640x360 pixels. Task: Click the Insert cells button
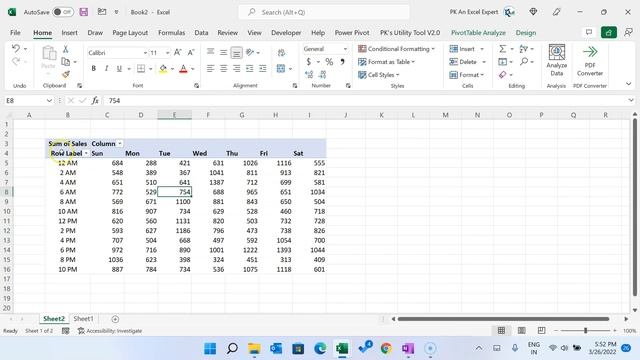(467, 49)
